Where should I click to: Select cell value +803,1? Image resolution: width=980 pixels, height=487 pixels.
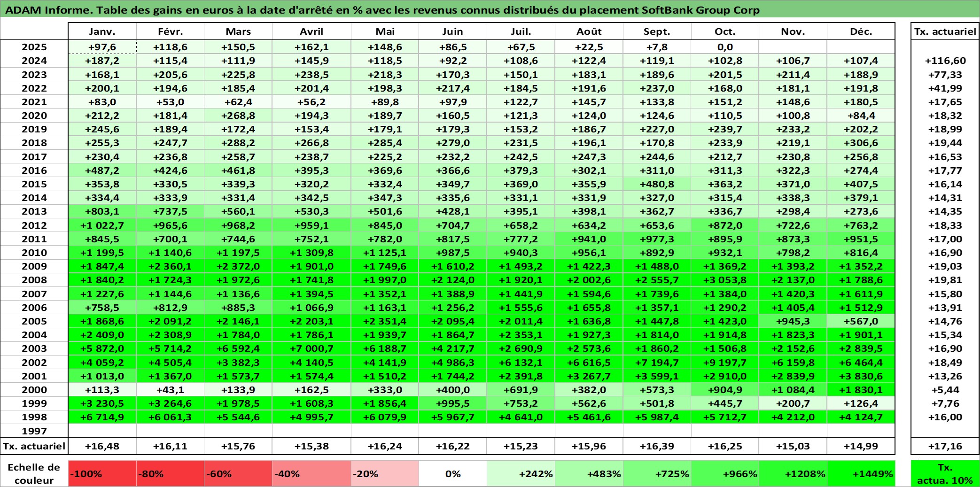click(102, 211)
